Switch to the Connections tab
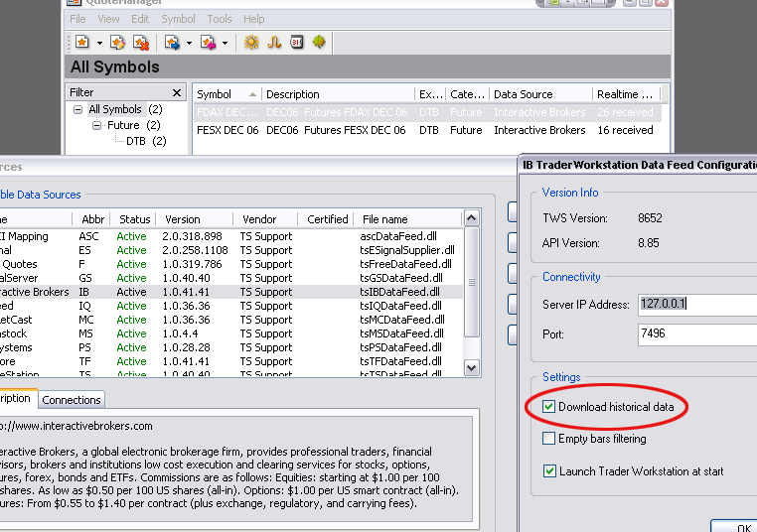This screenshot has width=757, height=532. (72, 400)
